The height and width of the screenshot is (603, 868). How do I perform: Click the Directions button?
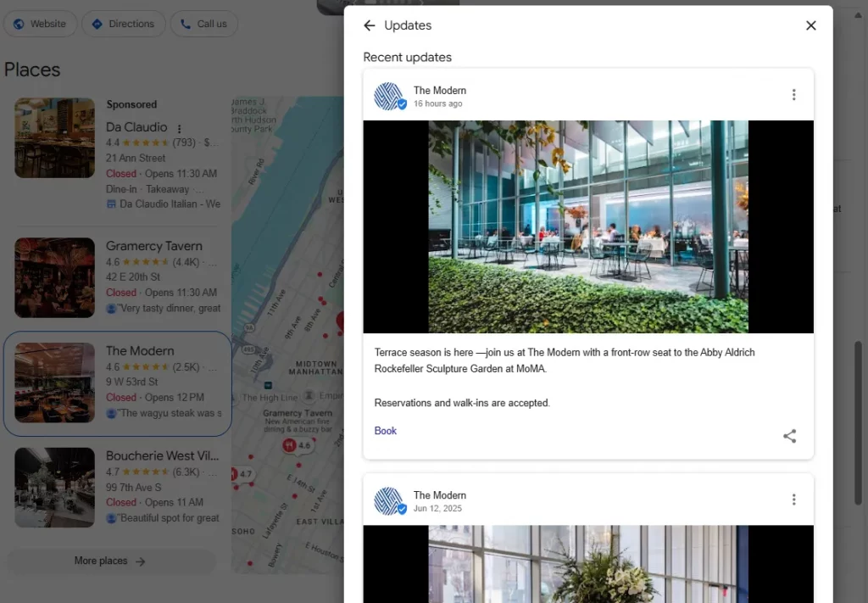pyautogui.click(x=123, y=24)
